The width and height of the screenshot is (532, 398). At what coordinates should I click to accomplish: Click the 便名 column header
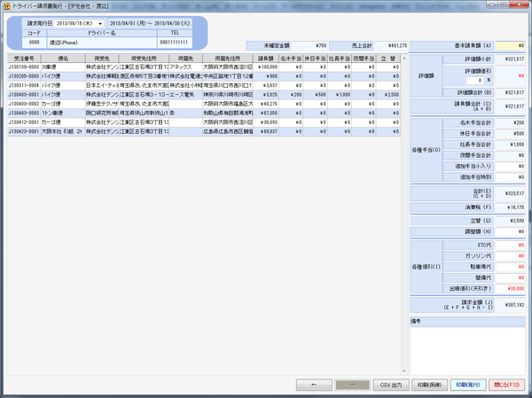pos(62,58)
